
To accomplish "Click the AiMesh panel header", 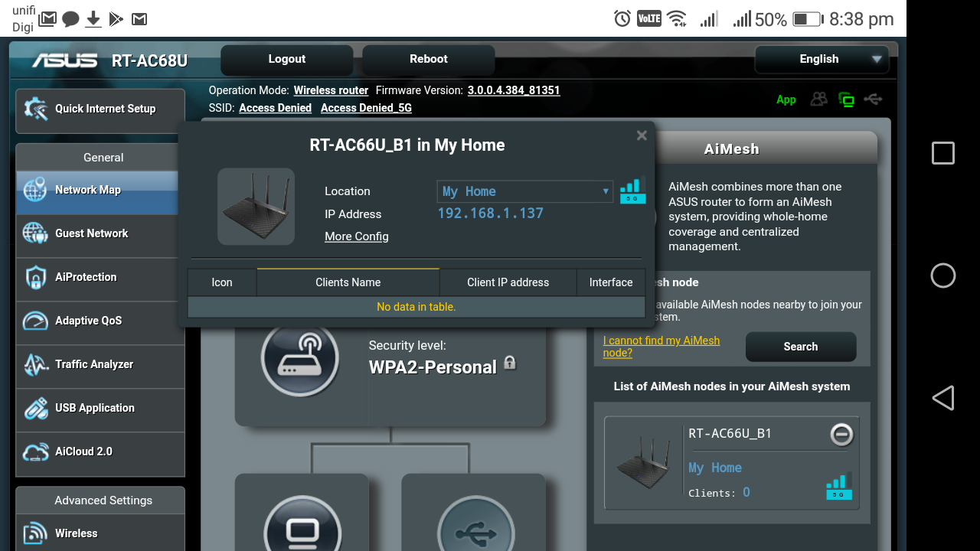I will (732, 149).
